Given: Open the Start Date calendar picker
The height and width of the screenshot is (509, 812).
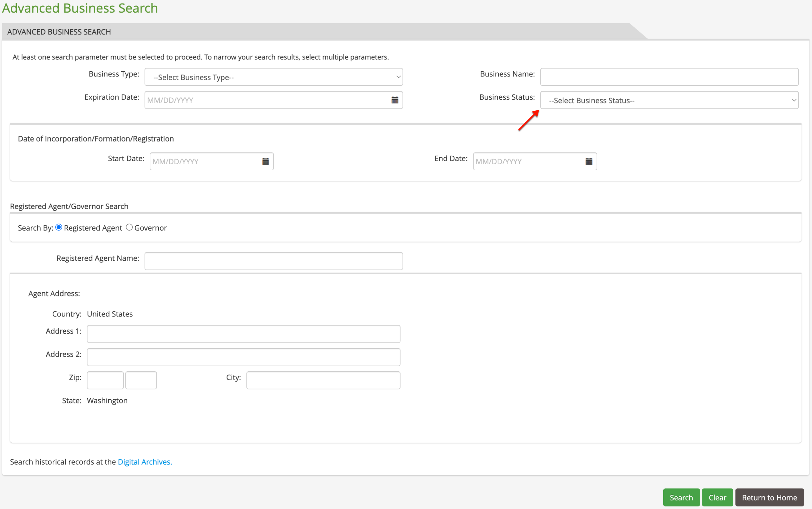Looking at the screenshot, I should pos(265,161).
